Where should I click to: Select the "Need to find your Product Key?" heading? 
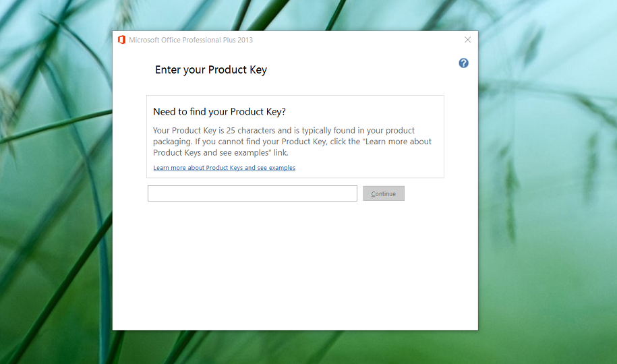click(219, 112)
